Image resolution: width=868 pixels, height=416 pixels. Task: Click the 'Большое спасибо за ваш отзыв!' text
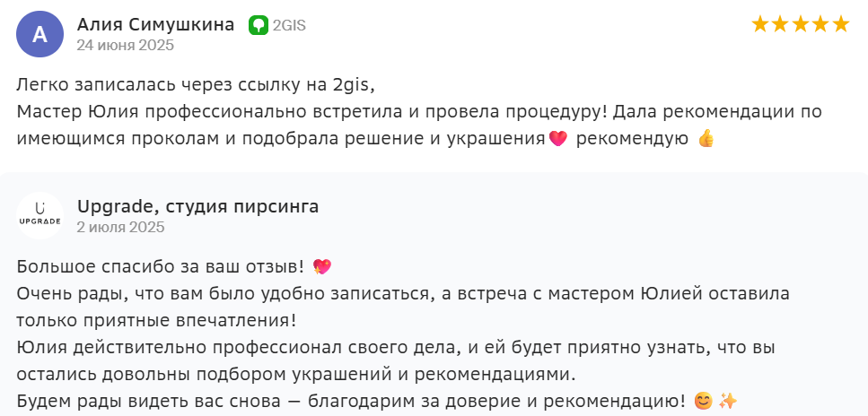point(161,267)
